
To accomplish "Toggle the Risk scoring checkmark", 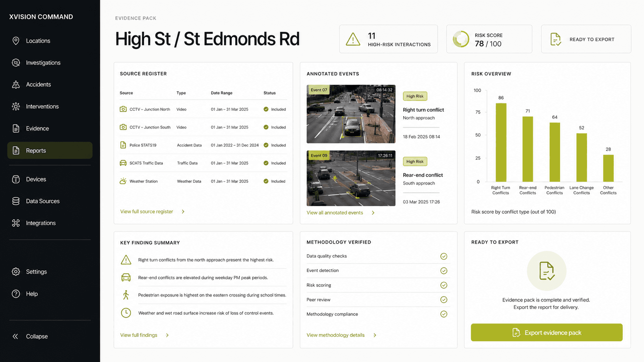I will pos(444,285).
